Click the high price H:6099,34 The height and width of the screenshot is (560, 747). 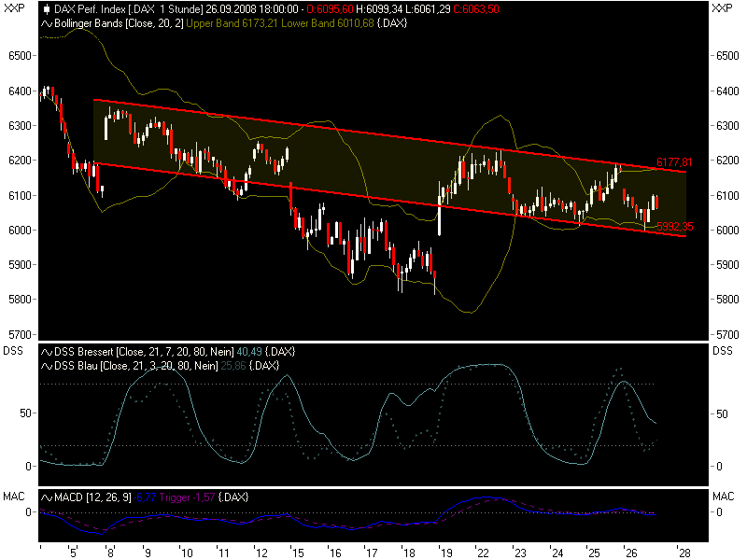pos(379,9)
